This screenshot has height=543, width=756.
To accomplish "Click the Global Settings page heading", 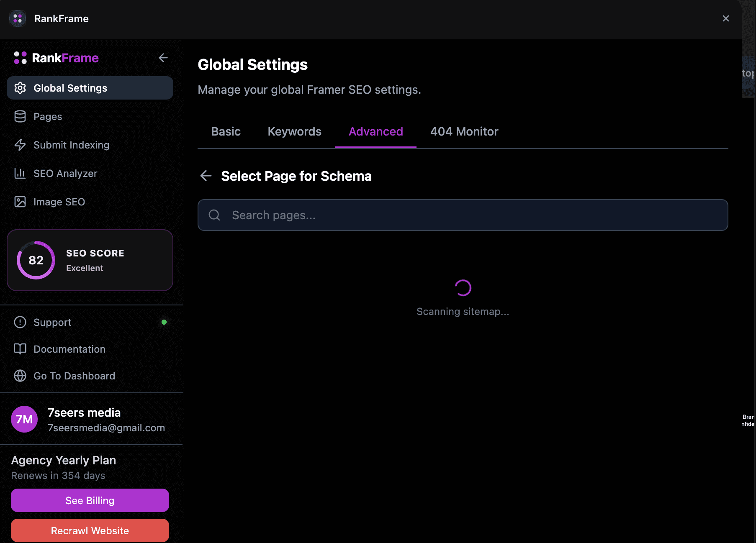I will pyautogui.click(x=253, y=65).
